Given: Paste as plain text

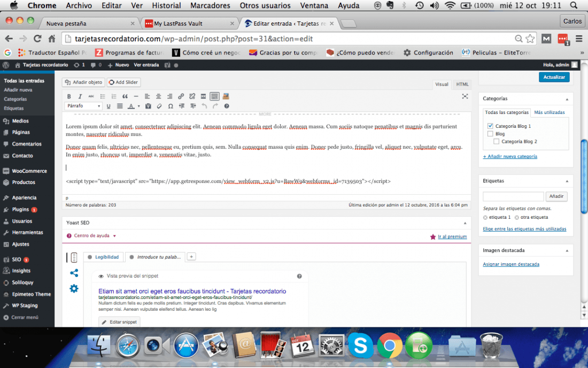Looking at the screenshot, I should tap(148, 106).
